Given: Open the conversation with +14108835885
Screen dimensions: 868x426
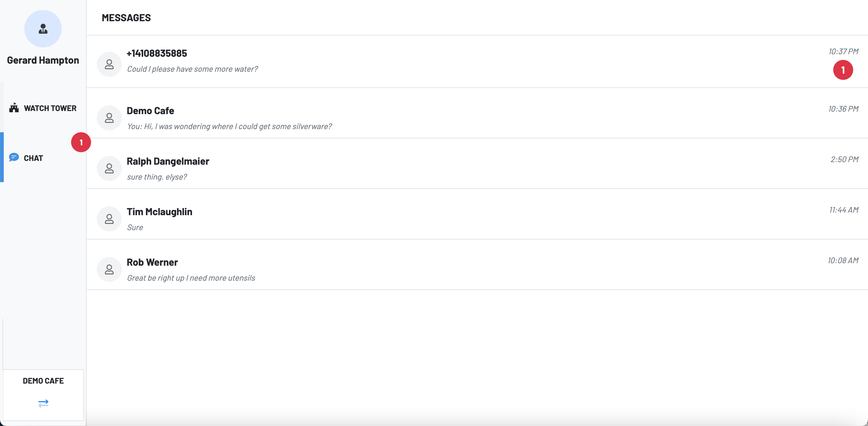Looking at the screenshot, I should pyautogui.click(x=477, y=62).
